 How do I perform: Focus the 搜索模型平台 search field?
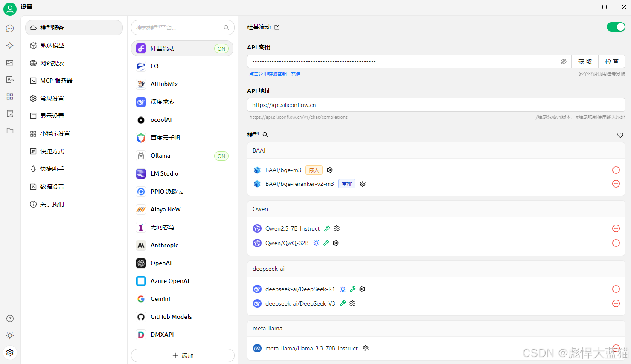183,28
